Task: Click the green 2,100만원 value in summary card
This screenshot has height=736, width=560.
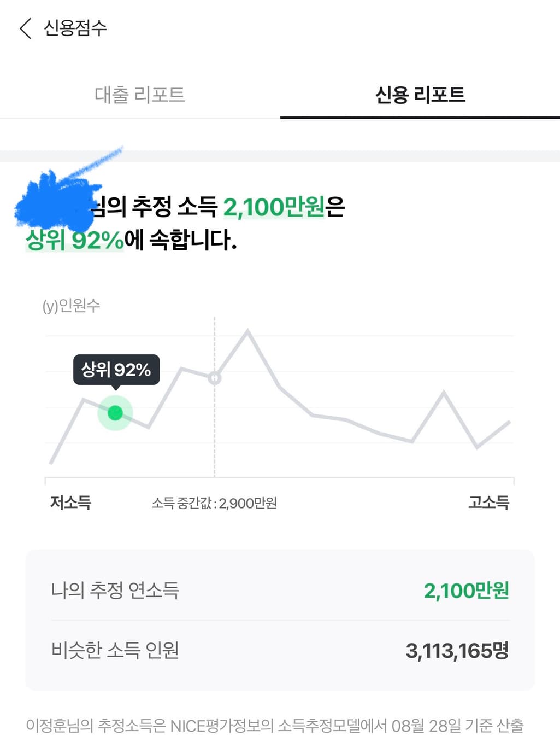Action: (x=466, y=591)
